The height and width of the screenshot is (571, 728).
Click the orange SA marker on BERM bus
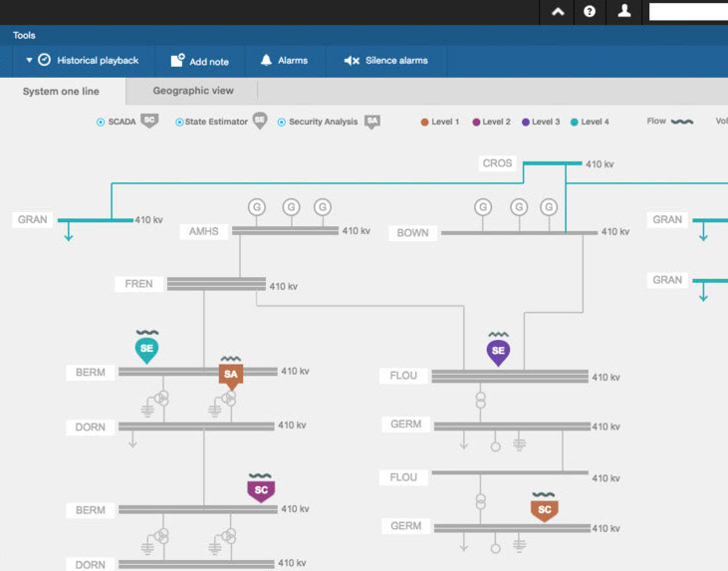click(x=231, y=376)
